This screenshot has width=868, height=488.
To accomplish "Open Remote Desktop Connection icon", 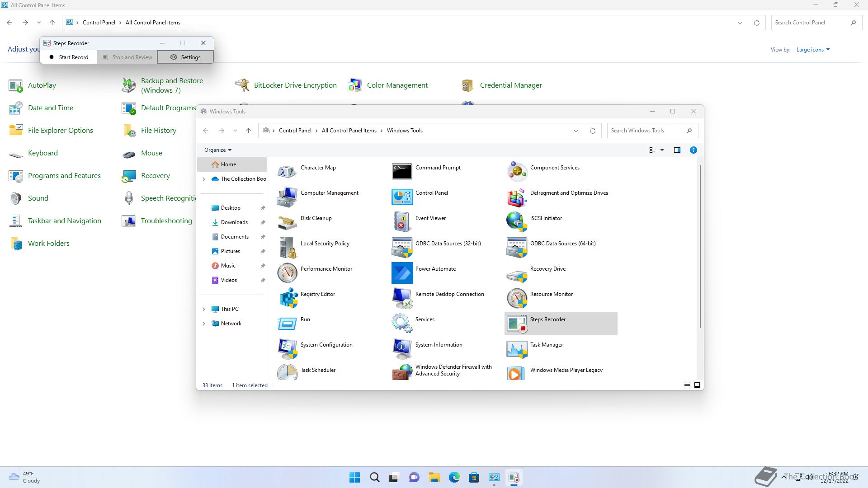I will pos(402,298).
